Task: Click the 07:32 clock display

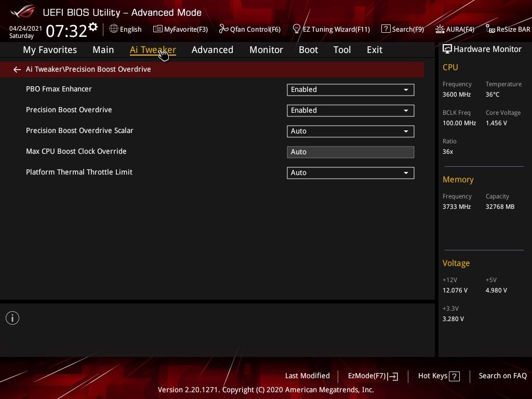Action: point(66,31)
